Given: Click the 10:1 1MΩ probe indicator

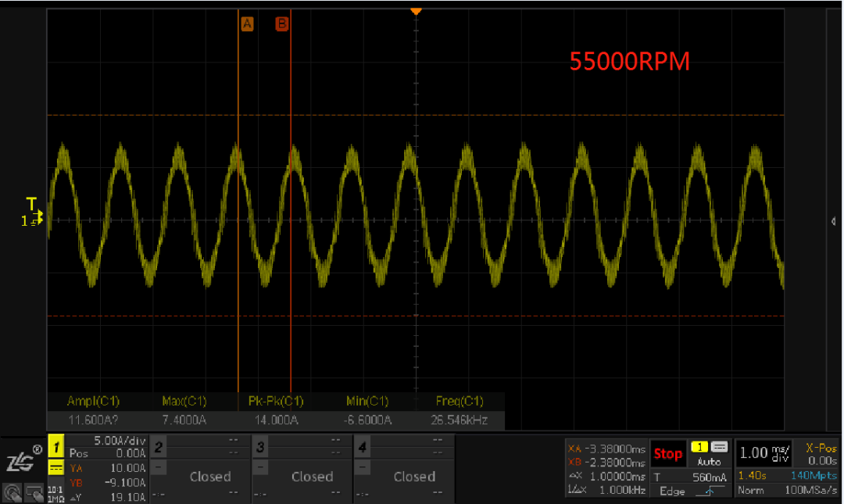Looking at the screenshot, I should pyautogui.click(x=54, y=493).
